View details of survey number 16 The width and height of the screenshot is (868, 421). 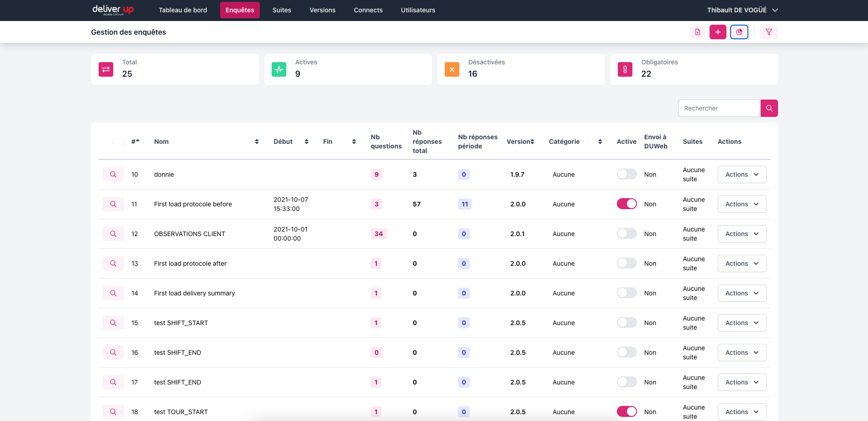point(113,353)
